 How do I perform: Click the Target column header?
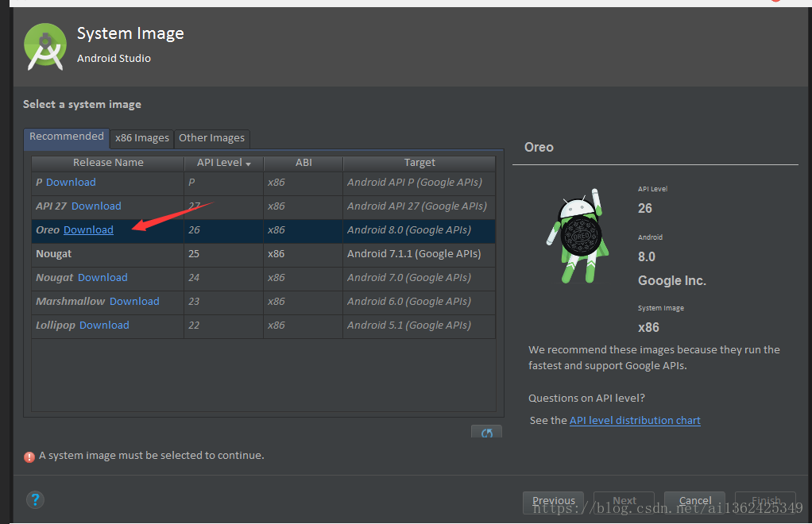pyautogui.click(x=420, y=163)
